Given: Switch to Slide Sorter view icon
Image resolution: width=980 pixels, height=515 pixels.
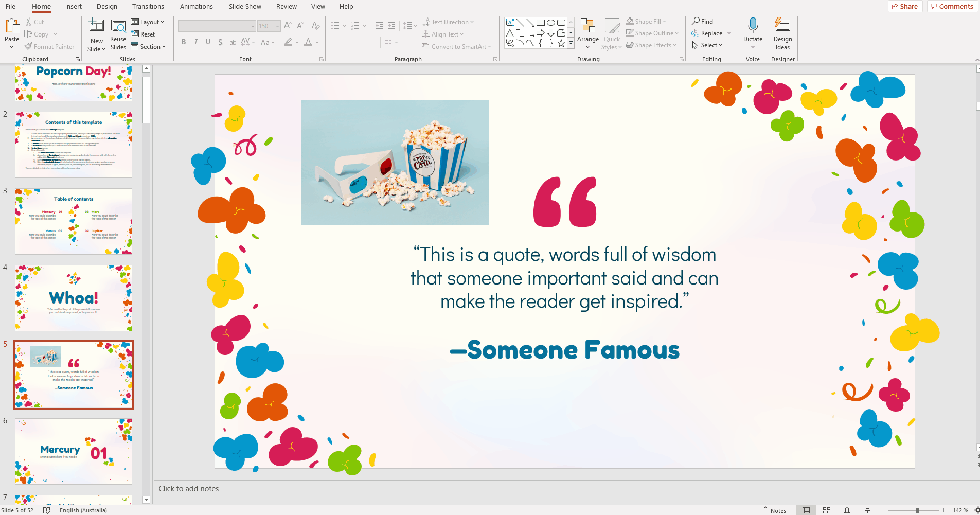Looking at the screenshot, I should (x=827, y=510).
